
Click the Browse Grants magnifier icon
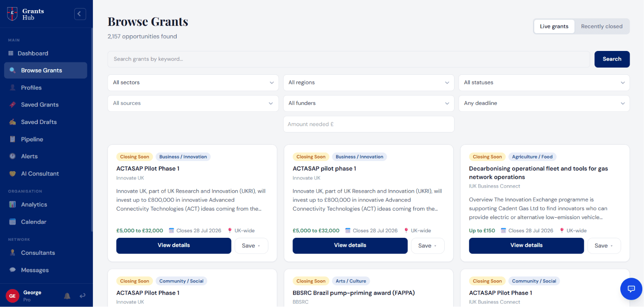point(13,70)
